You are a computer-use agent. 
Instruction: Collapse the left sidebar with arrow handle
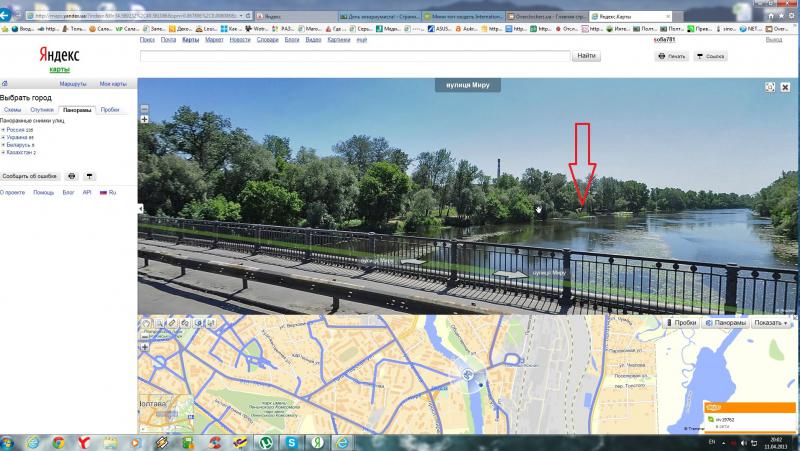140,208
